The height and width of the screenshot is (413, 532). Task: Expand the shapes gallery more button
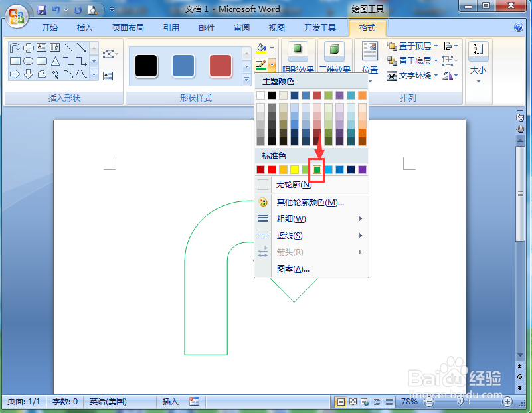click(94, 74)
